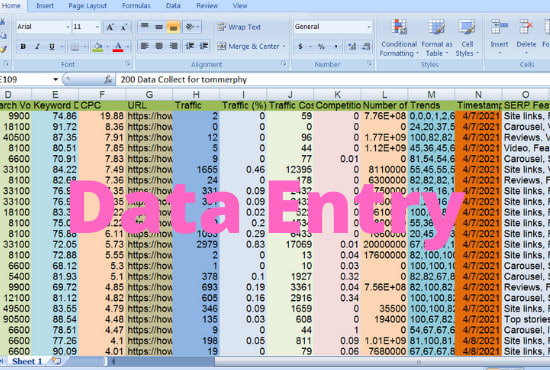Click the Delete cells icon
550x370 pixels.
pos(526,27)
